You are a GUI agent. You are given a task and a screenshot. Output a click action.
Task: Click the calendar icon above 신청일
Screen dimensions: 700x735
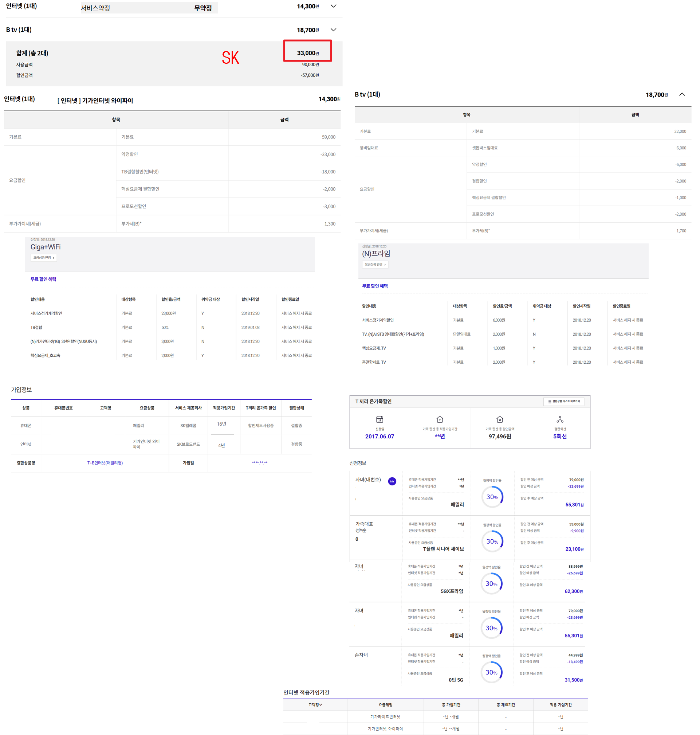(x=380, y=419)
